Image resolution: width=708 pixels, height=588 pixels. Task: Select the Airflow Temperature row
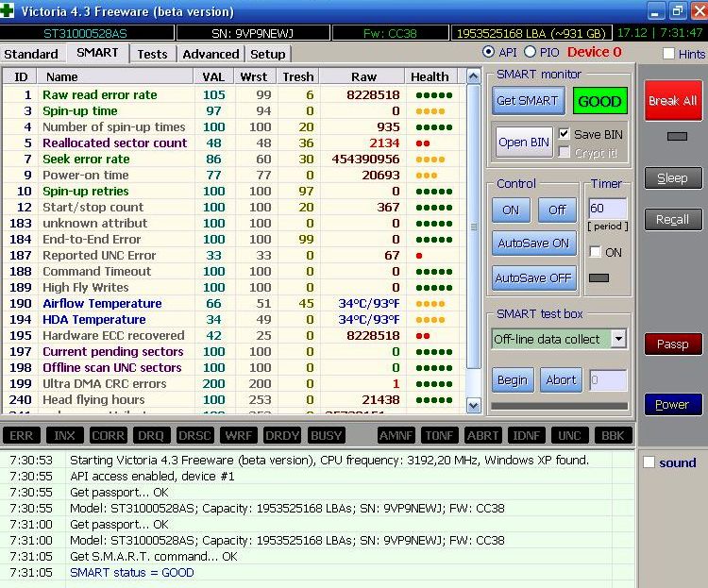coord(232,304)
